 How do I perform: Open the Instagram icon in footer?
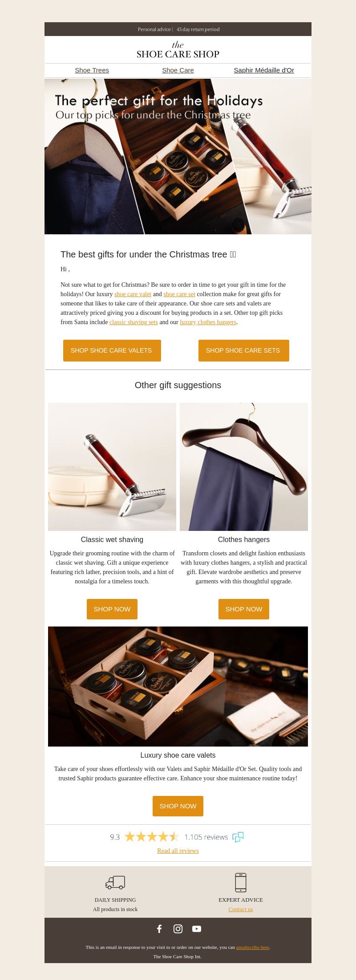click(x=178, y=928)
